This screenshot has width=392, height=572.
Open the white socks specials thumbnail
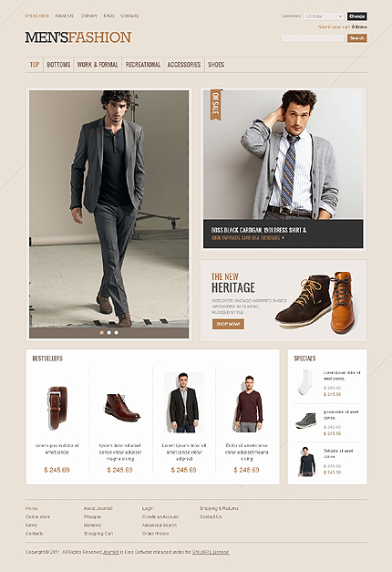click(x=305, y=382)
